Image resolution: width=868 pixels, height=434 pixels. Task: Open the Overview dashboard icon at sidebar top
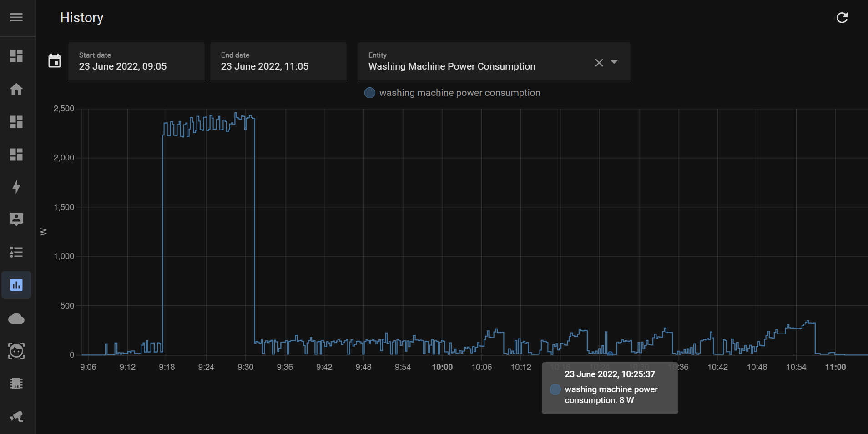16,56
